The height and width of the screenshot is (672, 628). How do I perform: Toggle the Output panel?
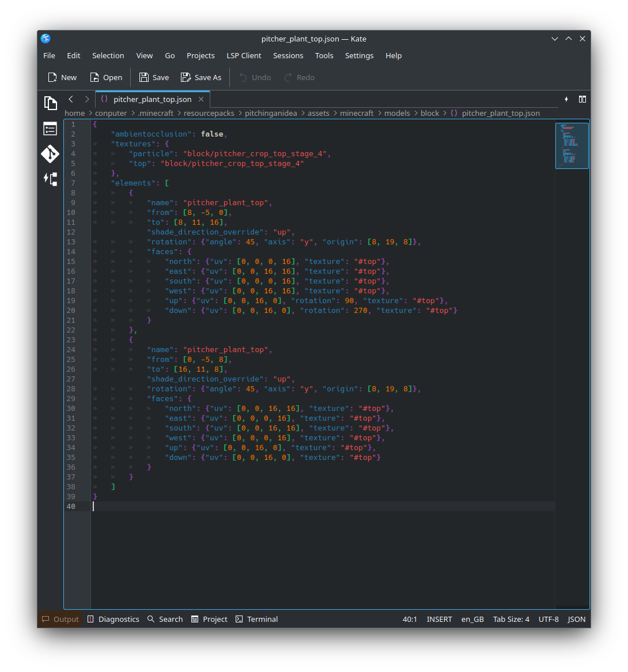[60, 620]
